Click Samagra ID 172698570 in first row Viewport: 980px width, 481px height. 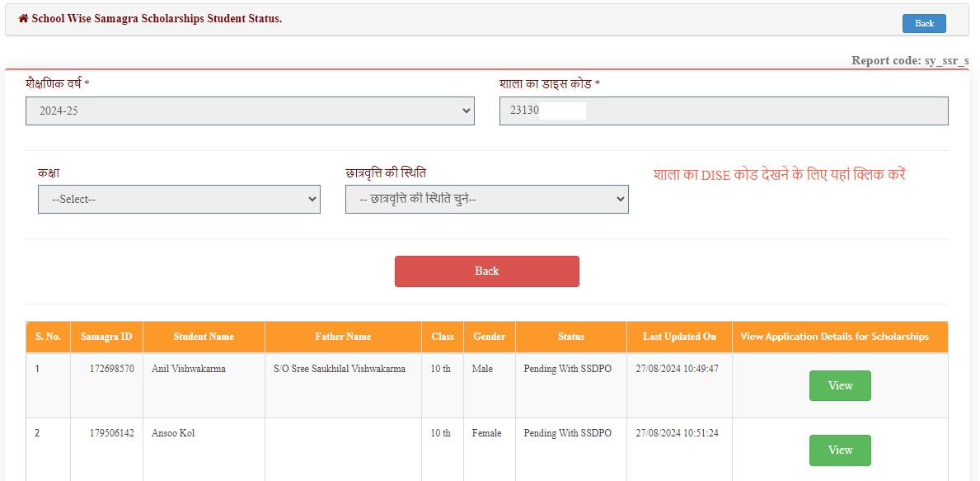click(x=111, y=369)
